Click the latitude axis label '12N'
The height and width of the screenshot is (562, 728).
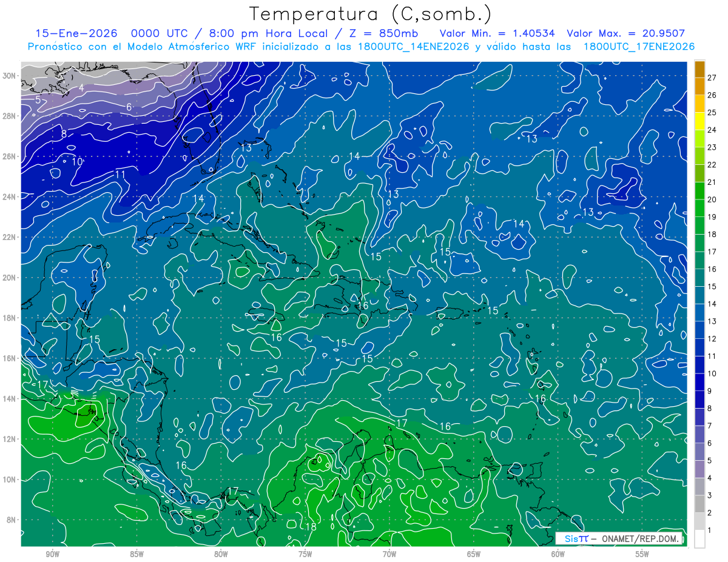tap(10, 439)
